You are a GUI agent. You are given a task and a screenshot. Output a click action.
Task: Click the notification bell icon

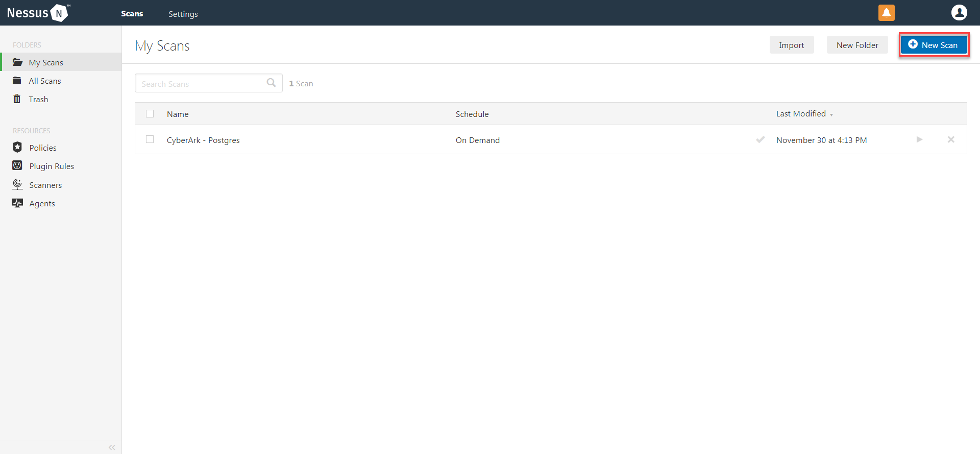[886, 13]
